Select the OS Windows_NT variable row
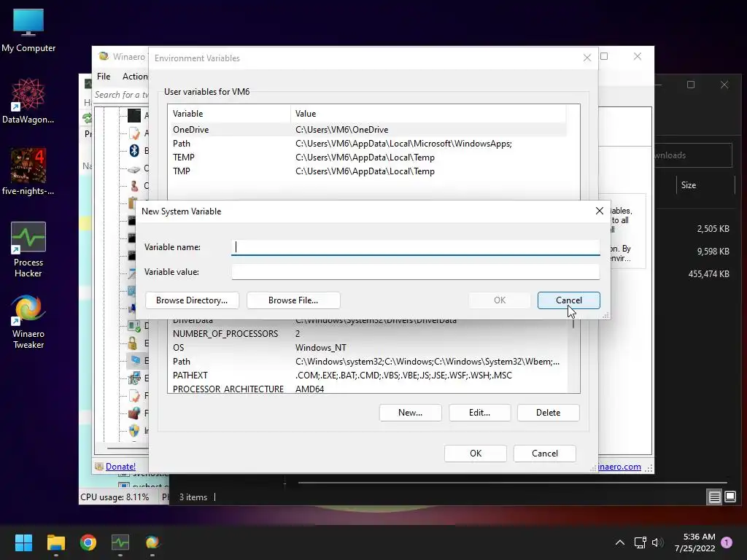The width and height of the screenshot is (747, 560). click(x=368, y=348)
